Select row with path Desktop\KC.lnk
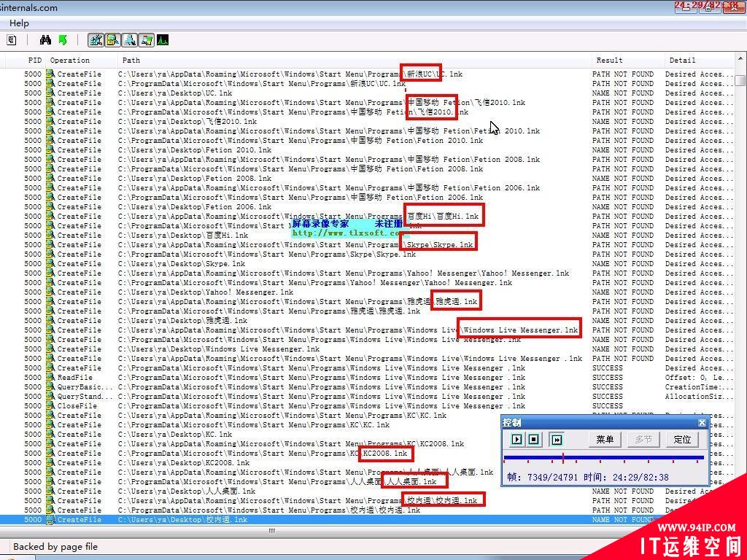Screen dimensions: 747x560 [367, 435]
